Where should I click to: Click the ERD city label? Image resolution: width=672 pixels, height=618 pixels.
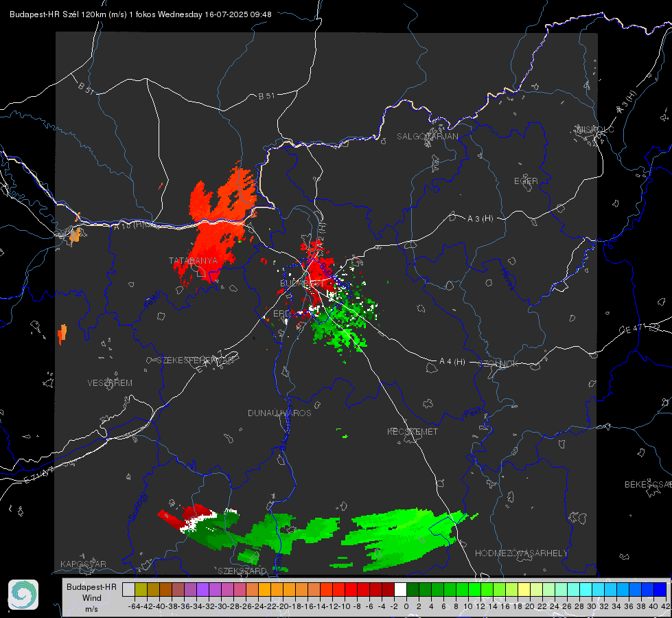281,314
